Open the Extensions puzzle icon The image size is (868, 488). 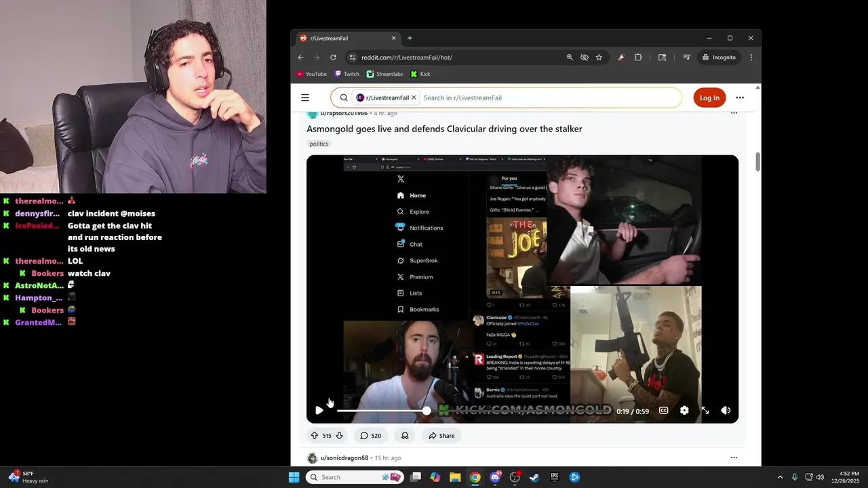click(x=638, y=58)
